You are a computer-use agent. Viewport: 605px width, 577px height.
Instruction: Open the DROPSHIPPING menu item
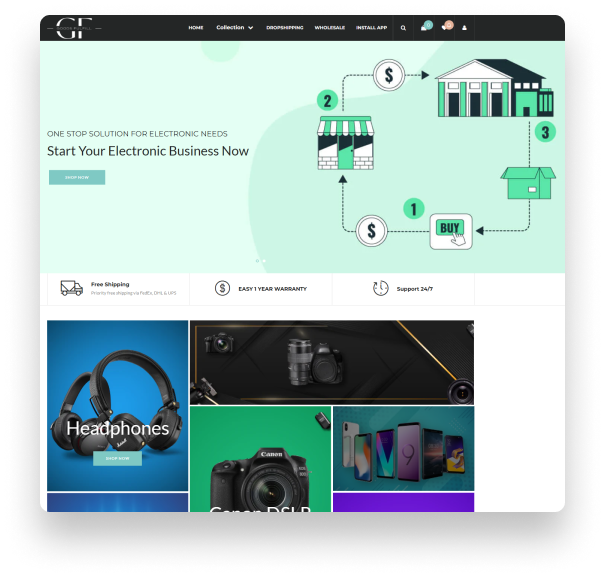pos(285,28)
